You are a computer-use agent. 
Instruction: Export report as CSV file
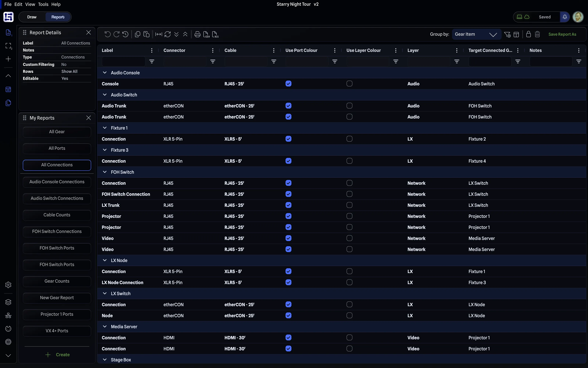click(x=206, y=34)
